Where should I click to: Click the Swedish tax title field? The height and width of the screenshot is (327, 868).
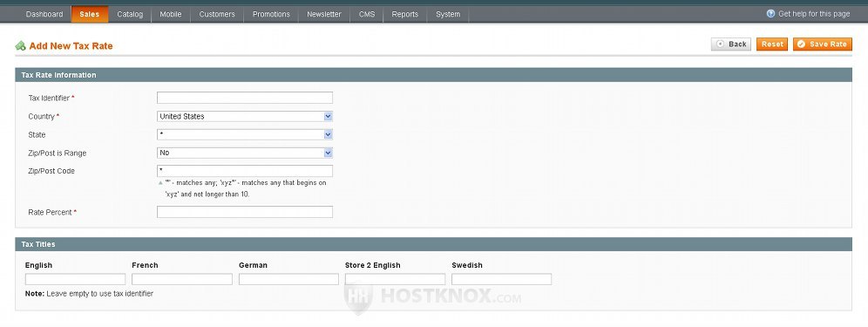[x=501, y=279]
